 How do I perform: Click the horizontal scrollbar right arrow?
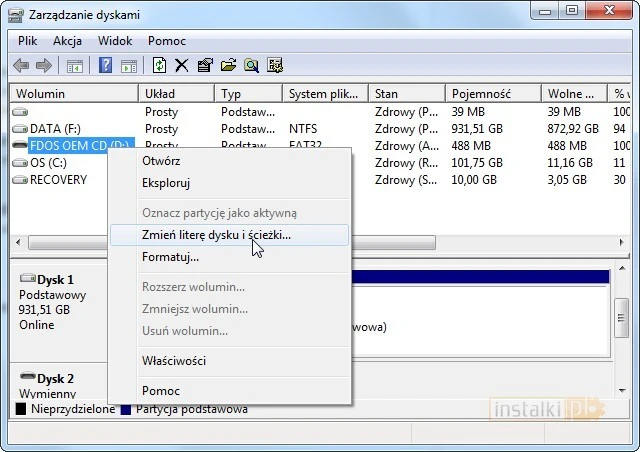pyautogui.click(x=622, y=243)
